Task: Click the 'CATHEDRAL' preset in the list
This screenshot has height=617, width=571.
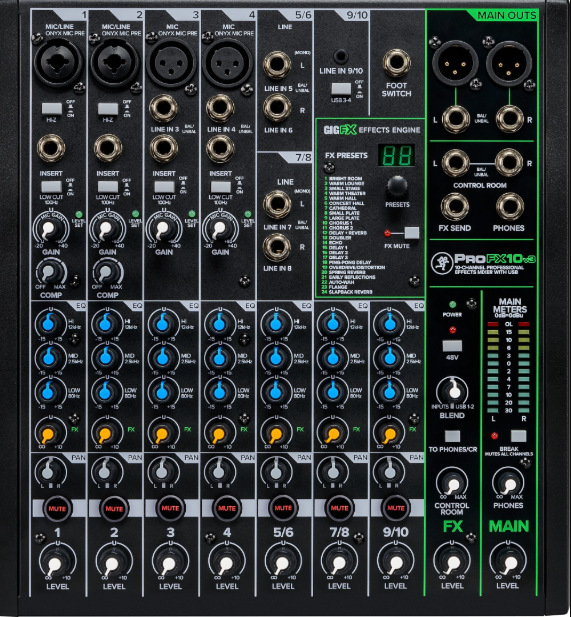Action: coord(342,208)
